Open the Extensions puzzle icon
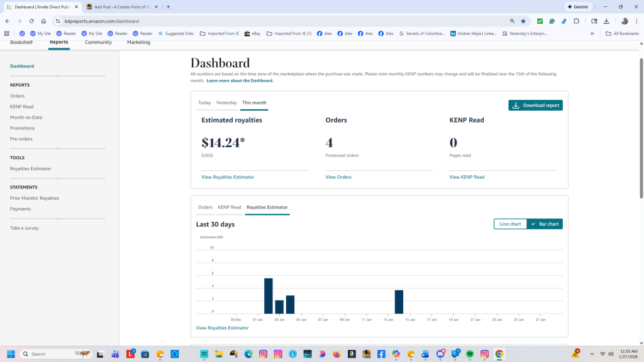Image resolution: width=644 pixels, height=362 pixels. tap(577, 21)
